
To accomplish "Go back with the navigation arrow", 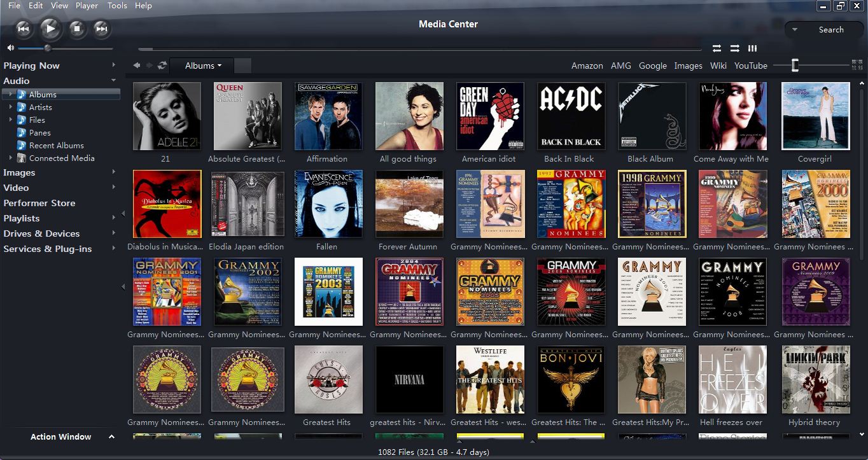I will tap(137, 66).
